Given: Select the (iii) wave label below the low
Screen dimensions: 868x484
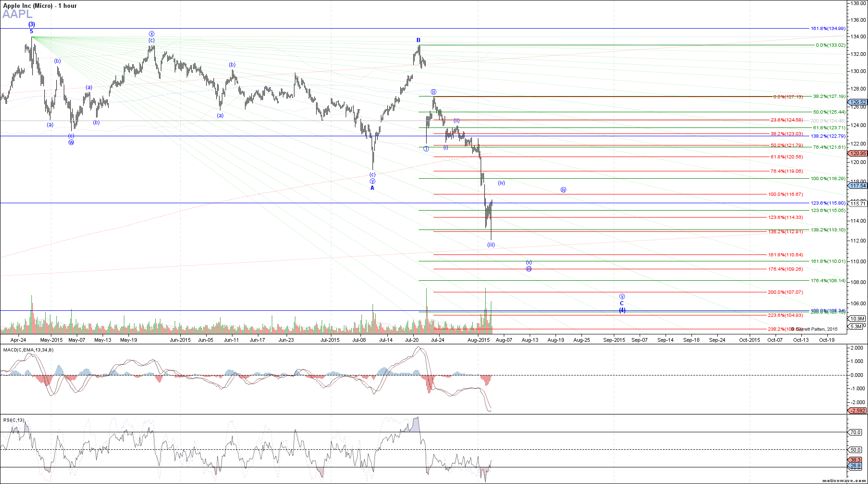Looking at the screenshot, I should tap(491, 245).
